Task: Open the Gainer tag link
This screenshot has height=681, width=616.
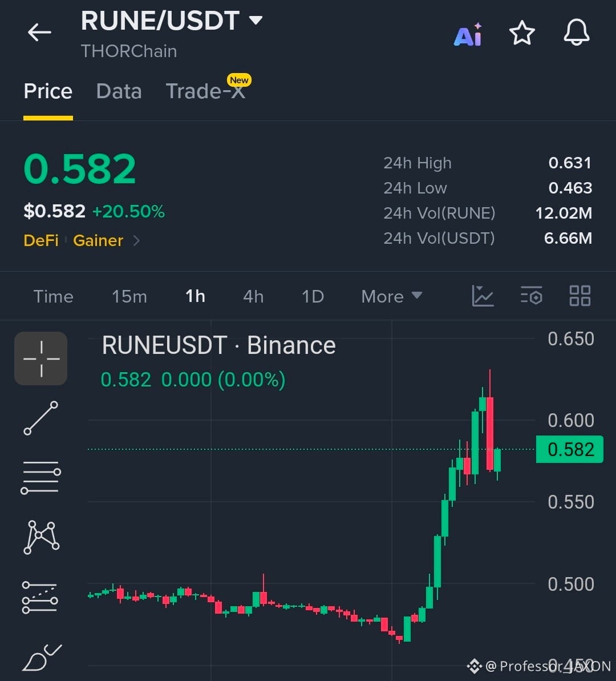Action: click(98, 240)
